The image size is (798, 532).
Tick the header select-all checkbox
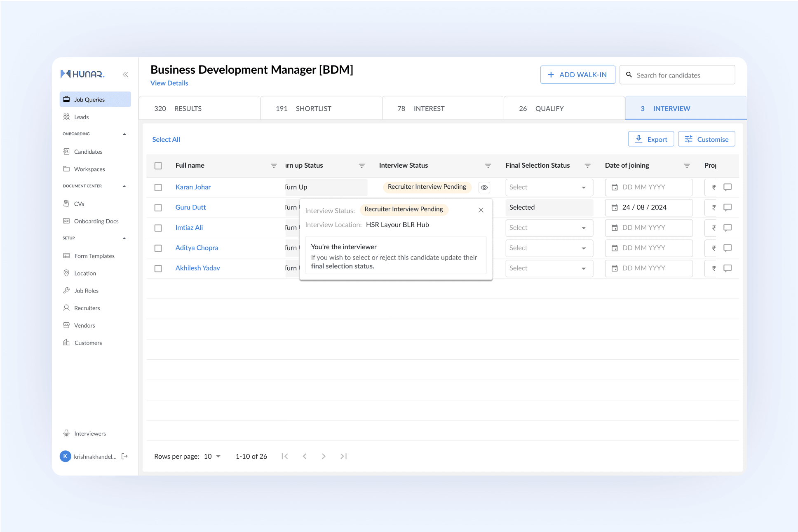coord(158,166)
